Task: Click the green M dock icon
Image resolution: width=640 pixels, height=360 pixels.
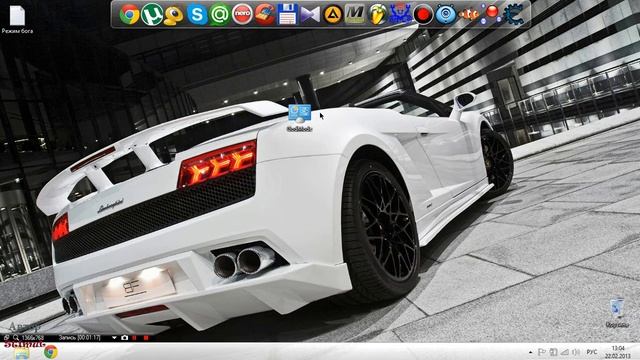Action: coord(355,15)
